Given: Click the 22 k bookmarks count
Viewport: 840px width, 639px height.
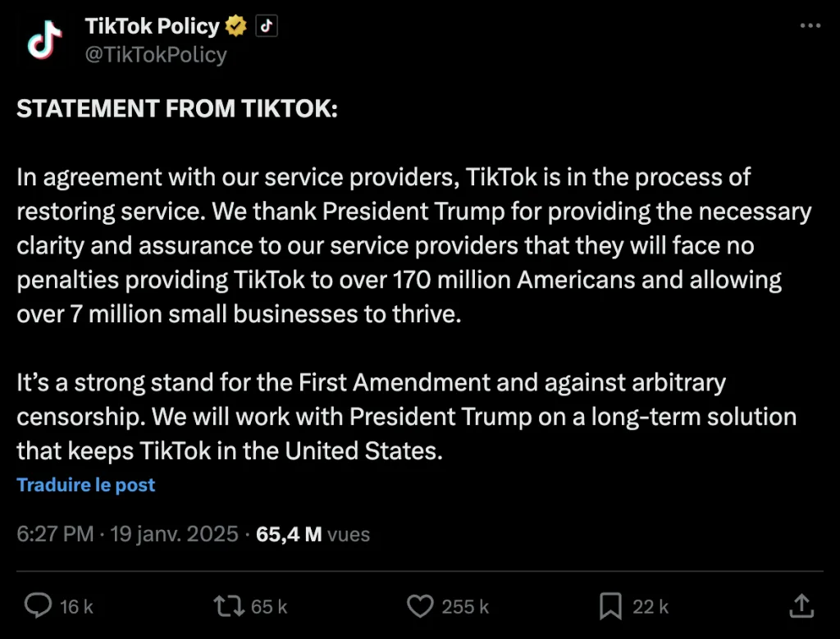Looking at the screenshot, I should [x=651, y=607].
